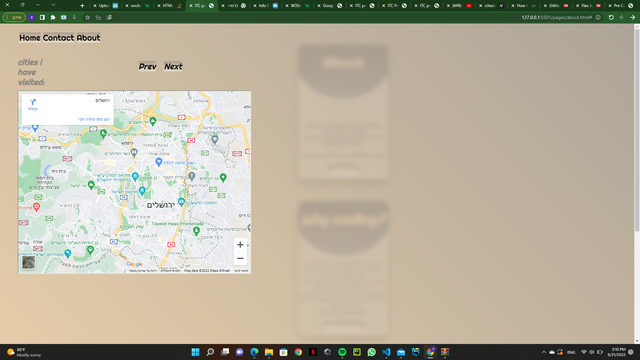
Task: Open the About page link
Action: point(88,38)
